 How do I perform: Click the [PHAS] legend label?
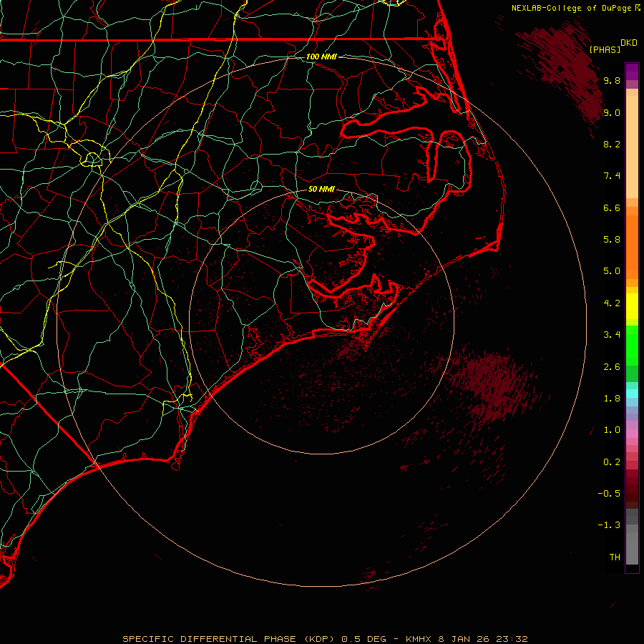pos(605,49)
